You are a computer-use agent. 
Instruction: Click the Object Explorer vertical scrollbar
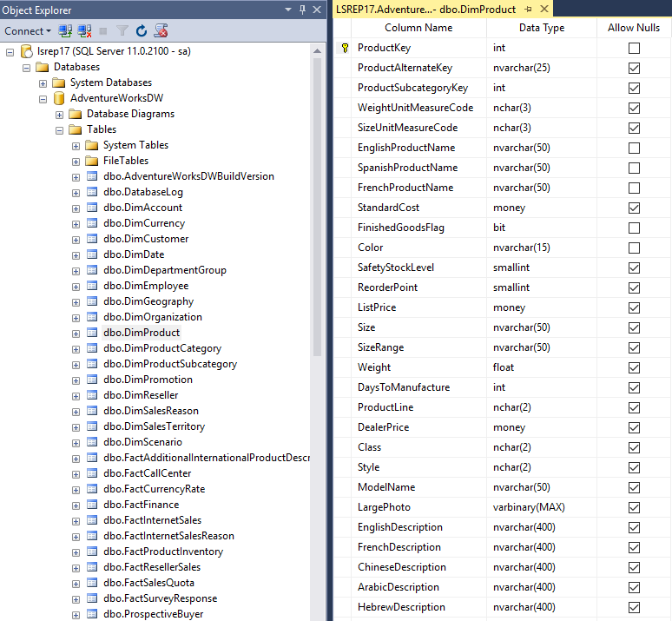click(317, 217)
